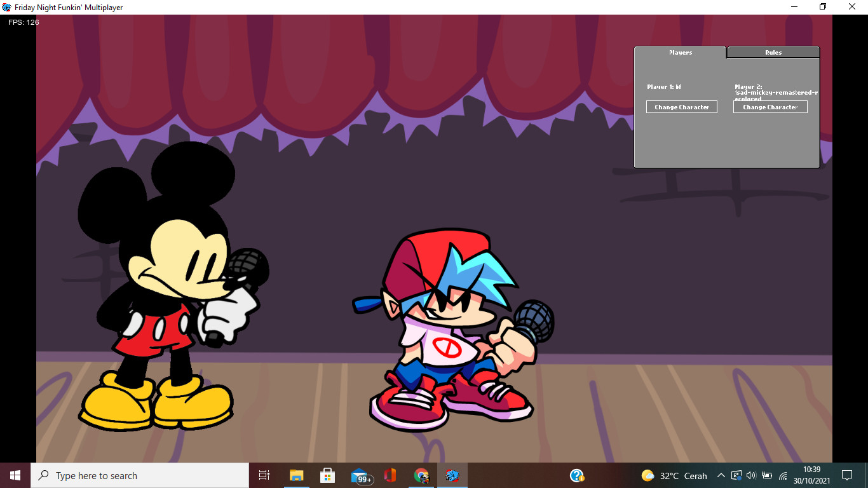Select the Friday Night Funkin' taskbar icon
Screen dimensions: 868x488
(452, 475)
